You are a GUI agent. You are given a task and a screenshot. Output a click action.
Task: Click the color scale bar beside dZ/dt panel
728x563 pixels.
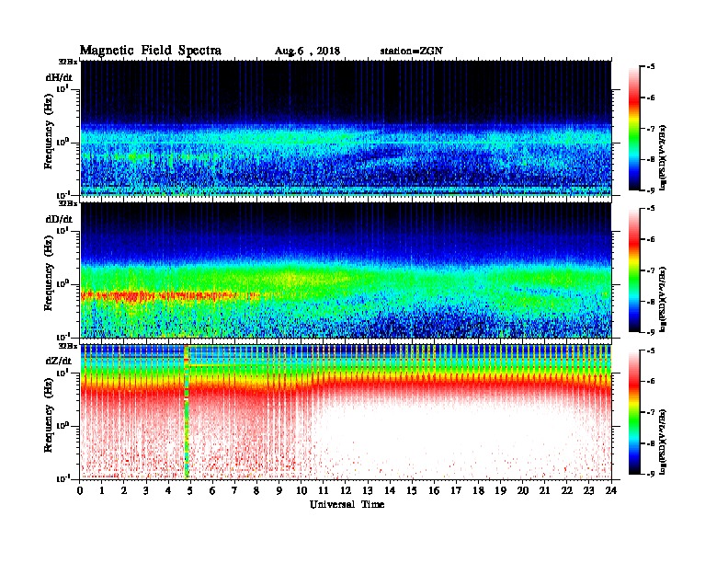(633, 411)
